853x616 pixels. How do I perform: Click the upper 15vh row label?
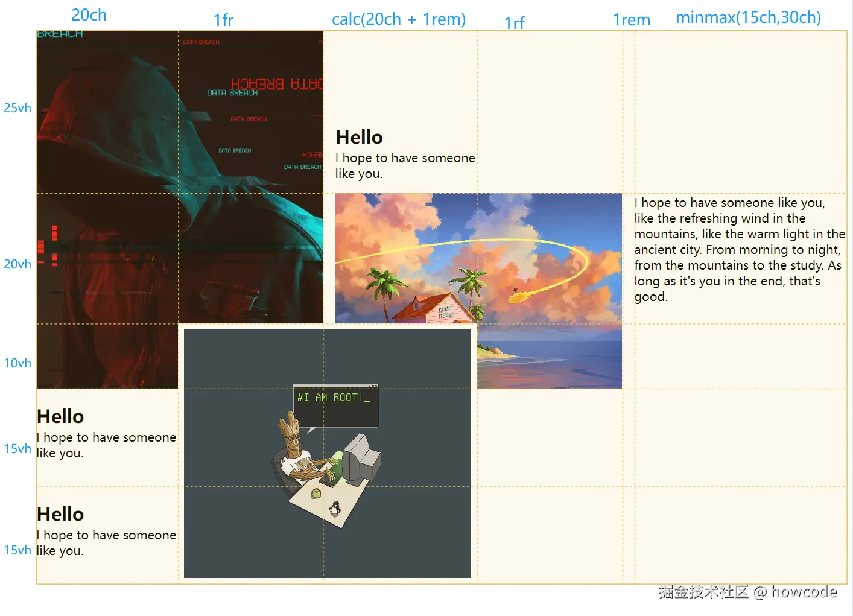point(17,449)
